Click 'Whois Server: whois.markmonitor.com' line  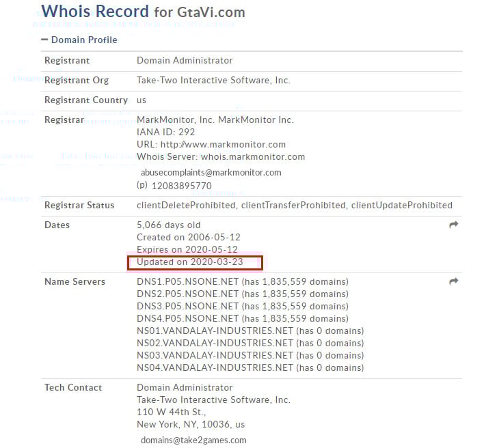[221, 156]
